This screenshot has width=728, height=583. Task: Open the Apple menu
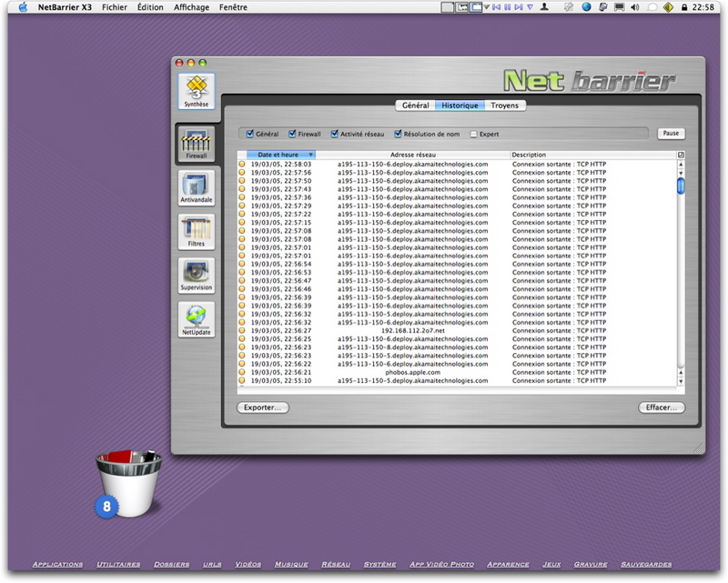tap(23, 7)
